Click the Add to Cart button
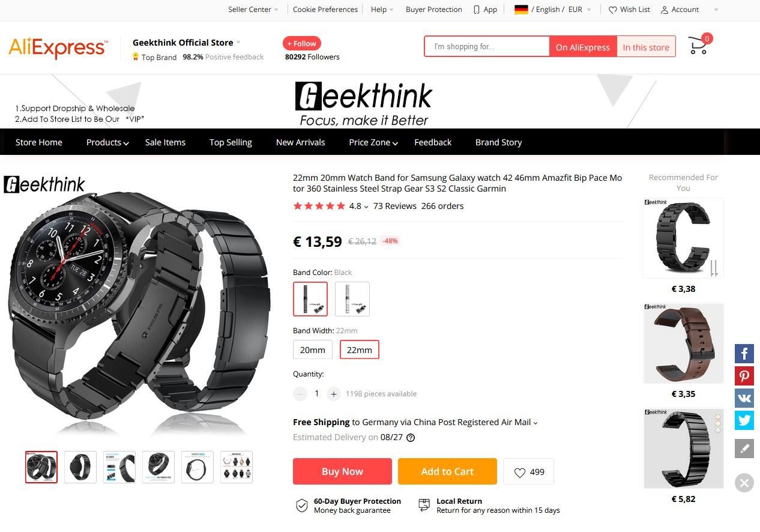760x532 pixels. (447, 471)
